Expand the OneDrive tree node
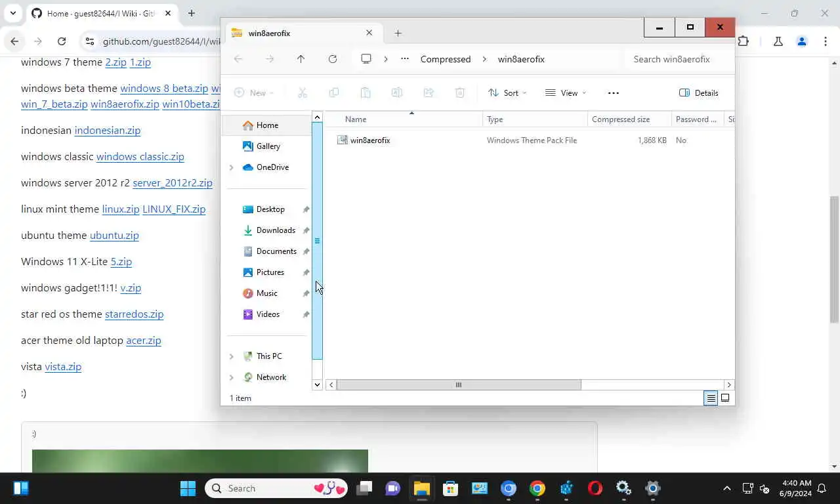This screenshot has width=840, height=504. (231, 167)
